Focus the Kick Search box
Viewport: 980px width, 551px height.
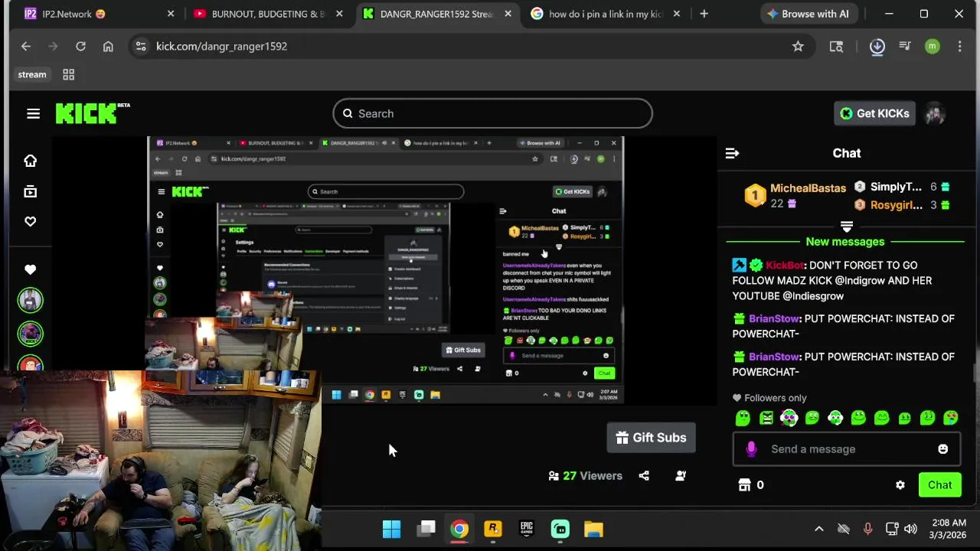pyautogui.click(x=492, y=113)
